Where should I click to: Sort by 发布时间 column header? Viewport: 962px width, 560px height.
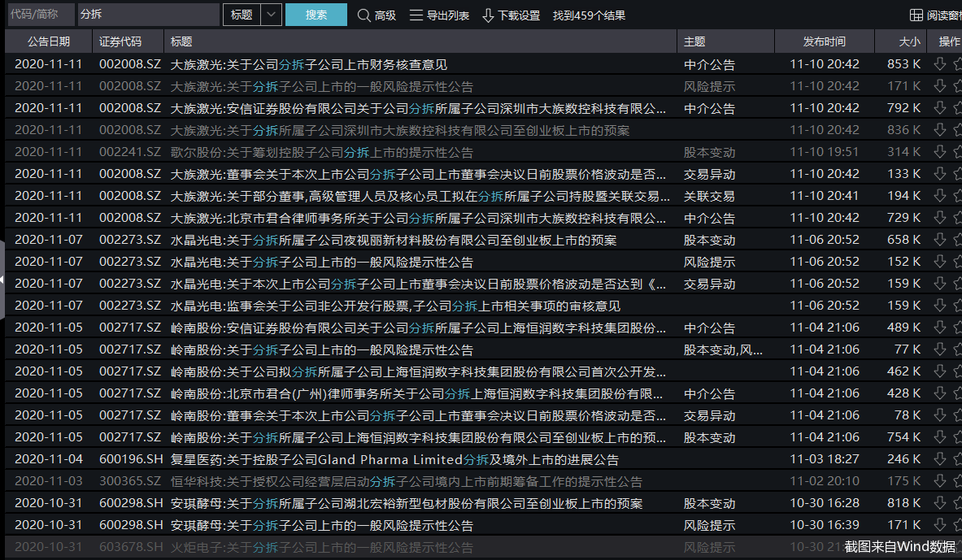pos(824,41)
